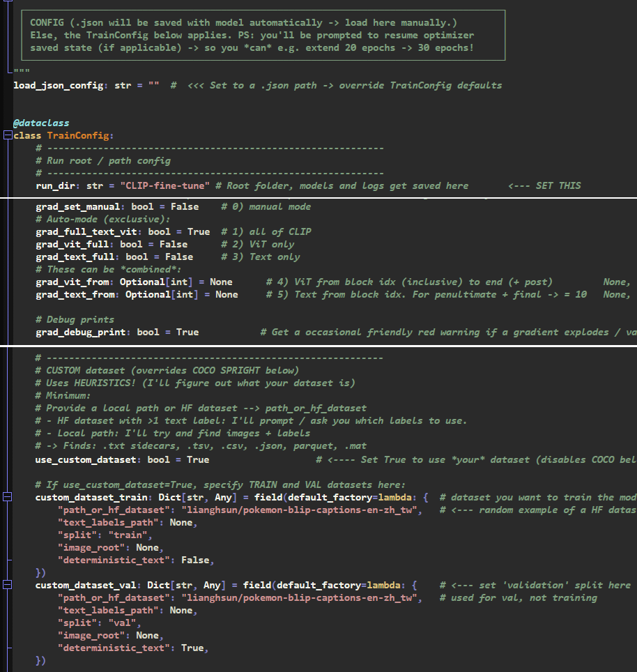Viewport: 637px width, 672px height.
Task: Click True value on use_custom_dataset line
Action: pos(198,460)
